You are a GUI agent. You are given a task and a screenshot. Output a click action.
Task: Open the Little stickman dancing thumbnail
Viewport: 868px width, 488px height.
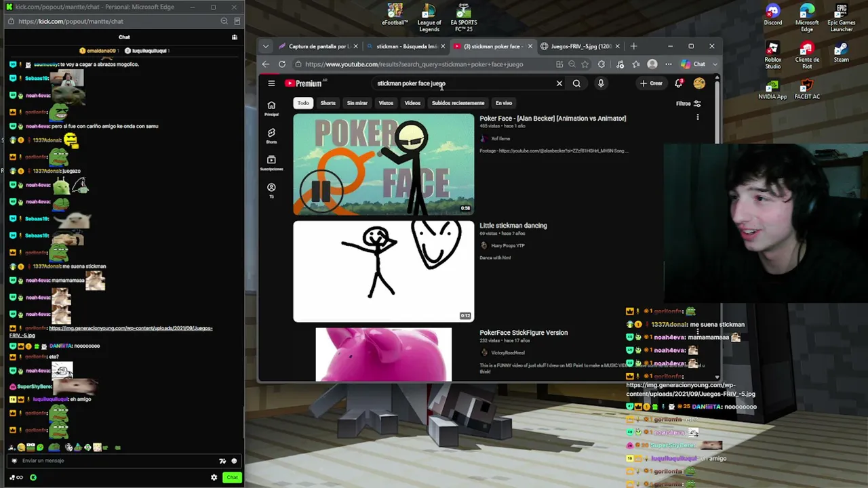click(x=384, y=271)
